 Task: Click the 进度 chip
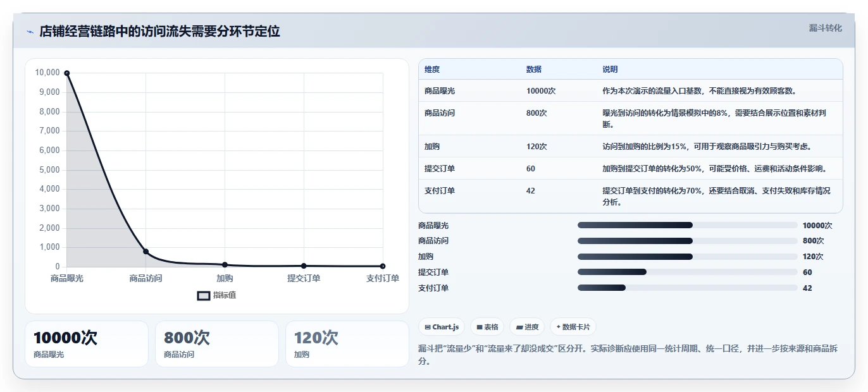[527, 327]
